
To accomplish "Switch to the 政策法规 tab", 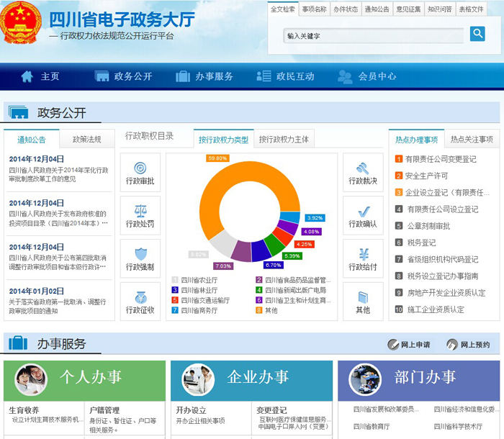I will pos(86,140).
